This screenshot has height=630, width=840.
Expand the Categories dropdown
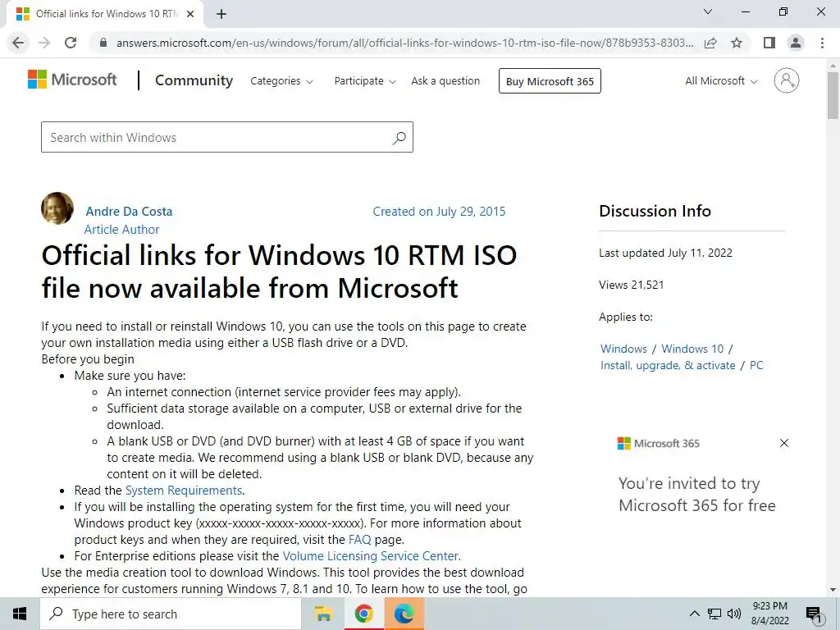point(281,81)
